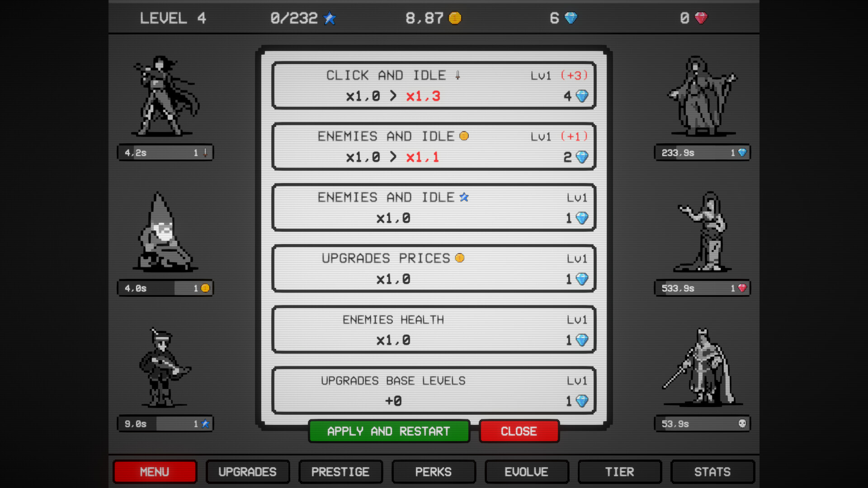Open the Tier tab
The height and width of the screenshot is (488, 868).
tap(620, 472)
